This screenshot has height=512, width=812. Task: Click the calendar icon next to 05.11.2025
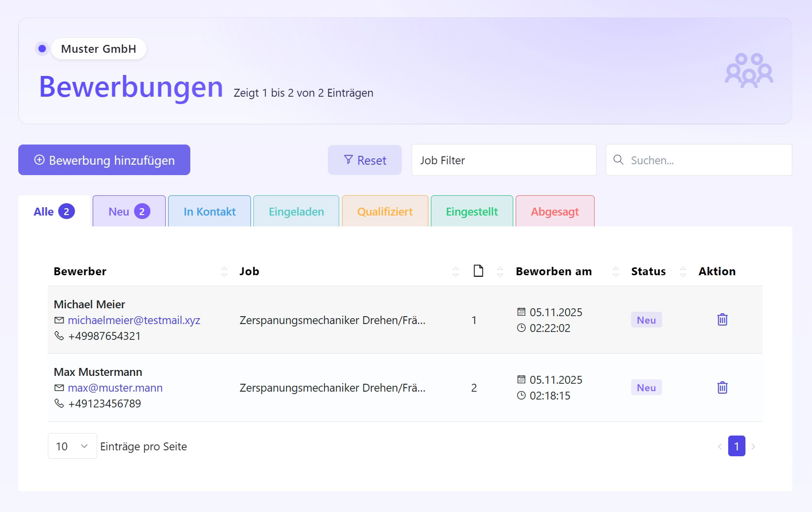pos(521,312)
